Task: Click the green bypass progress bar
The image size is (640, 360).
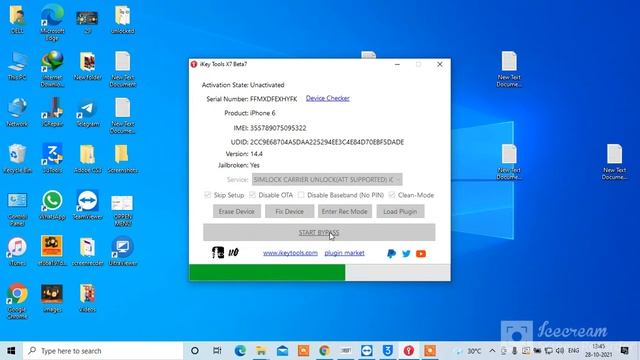Action: (x=267, y=272)
